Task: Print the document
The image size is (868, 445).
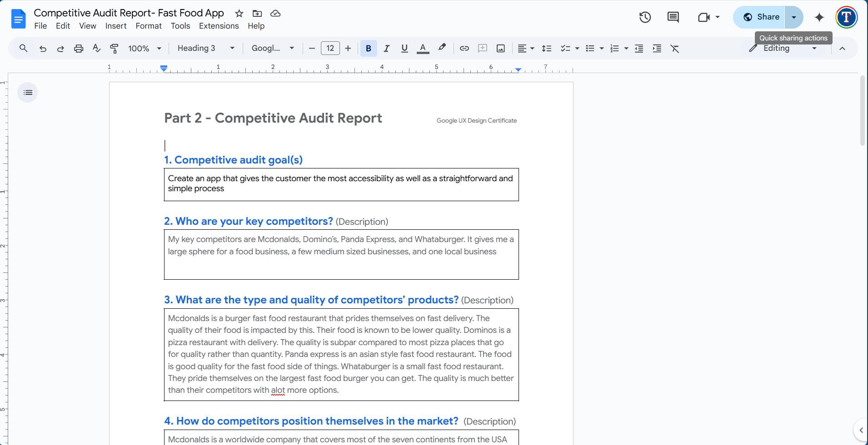Action: 79,48
